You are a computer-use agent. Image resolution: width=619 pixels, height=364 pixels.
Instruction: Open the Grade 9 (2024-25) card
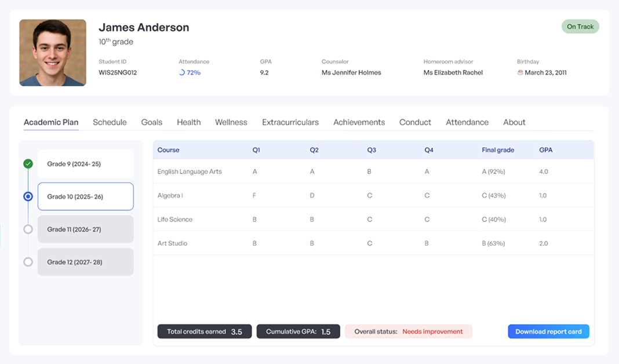[85, 164]
